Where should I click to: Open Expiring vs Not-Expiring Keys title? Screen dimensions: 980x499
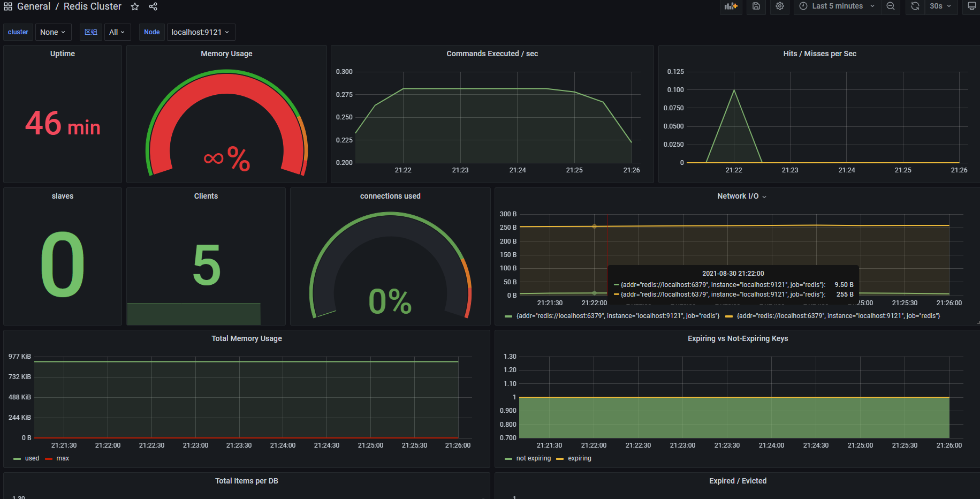pos(738,338)
